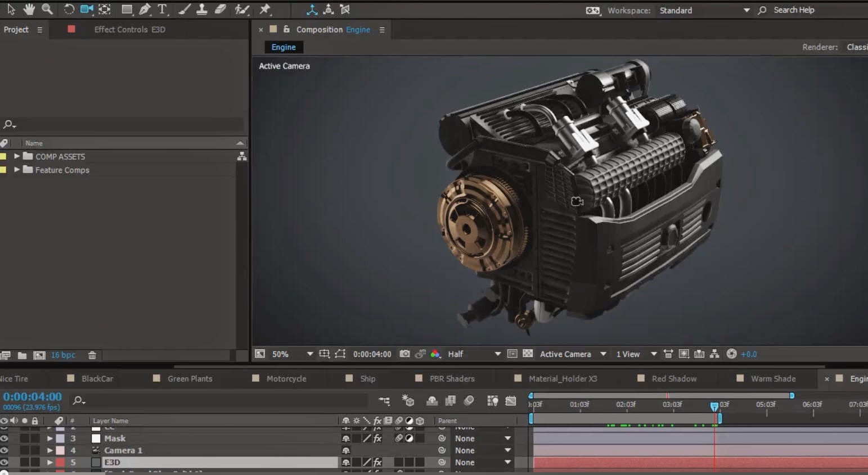
Task: Activate the Puppet Pin tool
Action: click(x=264, y=10)
